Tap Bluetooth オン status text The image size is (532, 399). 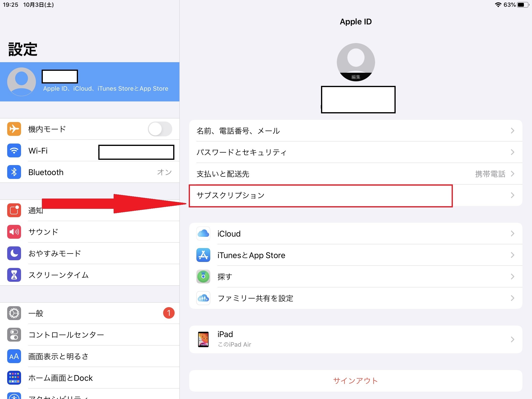[164, 172]
